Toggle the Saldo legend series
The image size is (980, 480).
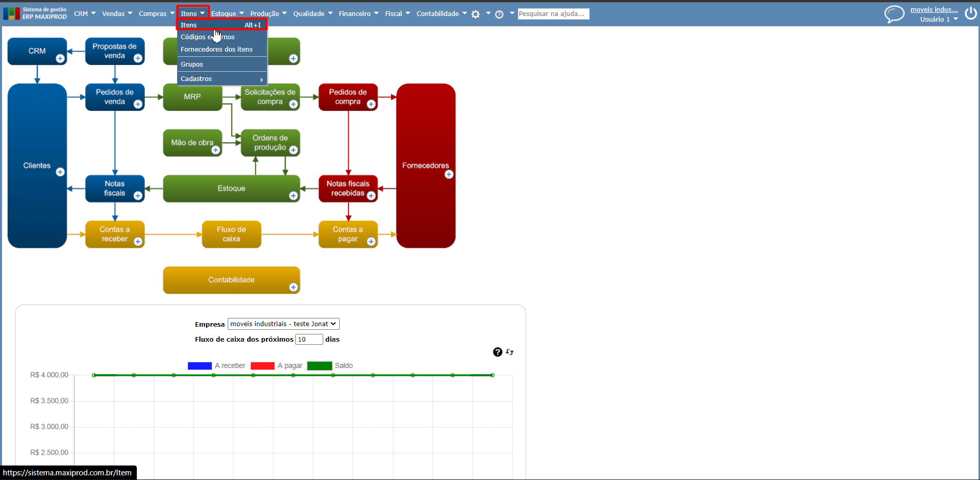330,365
